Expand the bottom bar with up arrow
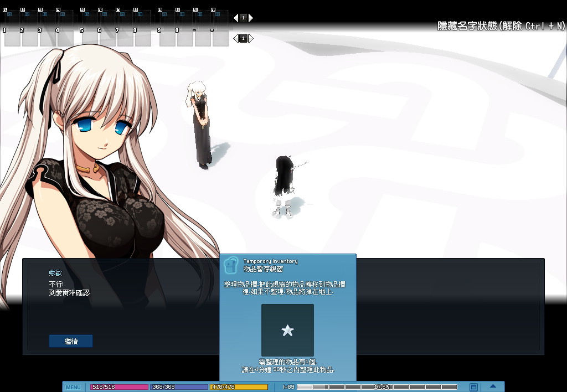 pyautogui.click(x=493, y=386)
